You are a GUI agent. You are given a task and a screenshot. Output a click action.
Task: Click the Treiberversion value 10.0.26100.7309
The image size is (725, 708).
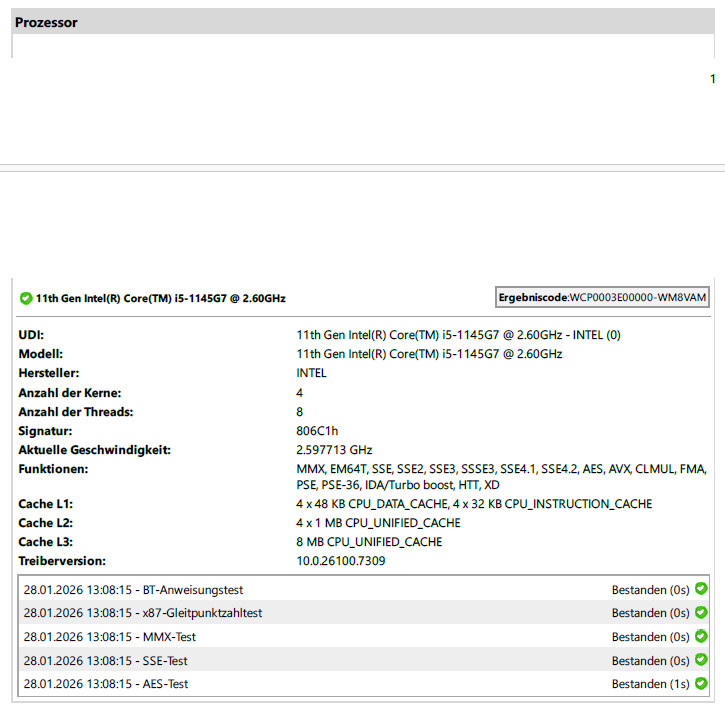tap(341, 561)
